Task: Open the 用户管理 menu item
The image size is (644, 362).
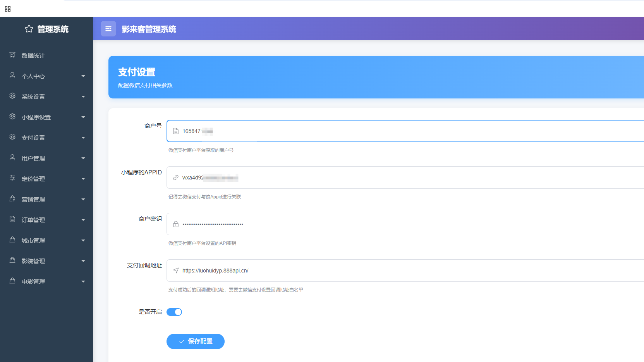Action: [33, 159]
